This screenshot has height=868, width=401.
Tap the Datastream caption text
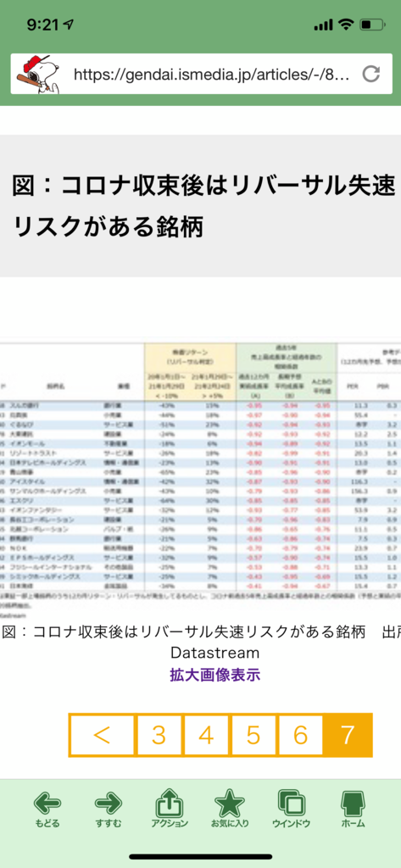point(214,653)
